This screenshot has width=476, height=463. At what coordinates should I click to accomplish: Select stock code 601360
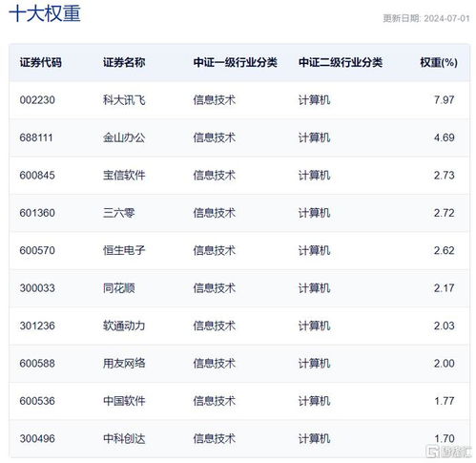coord(37,213)
